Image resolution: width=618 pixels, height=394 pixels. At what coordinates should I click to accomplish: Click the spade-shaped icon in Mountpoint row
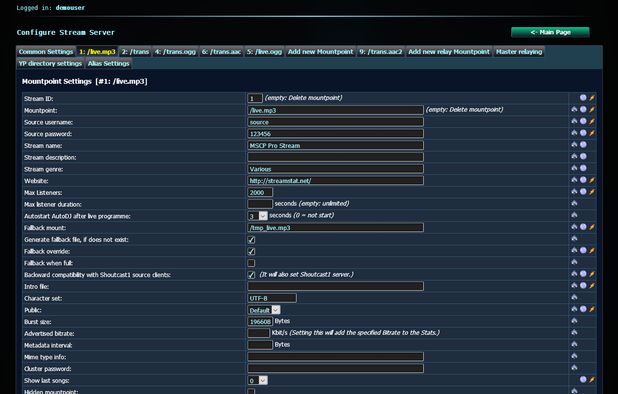click(574, 110)
